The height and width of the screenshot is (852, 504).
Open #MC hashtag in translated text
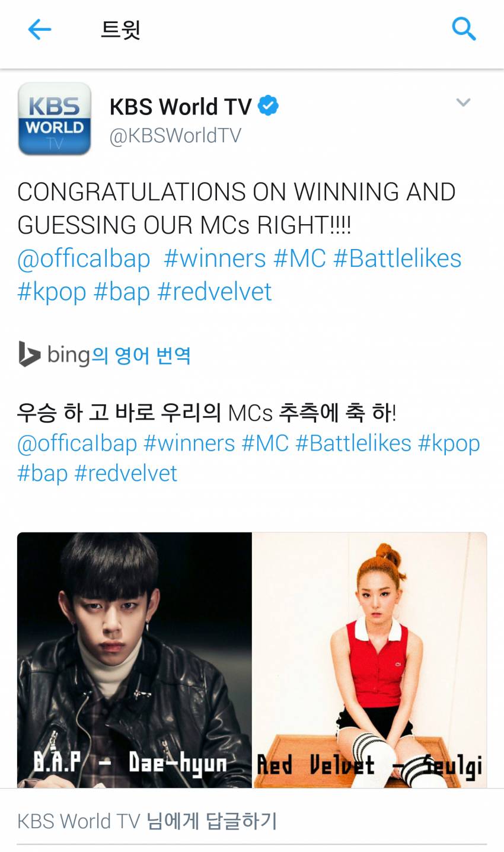265,443
